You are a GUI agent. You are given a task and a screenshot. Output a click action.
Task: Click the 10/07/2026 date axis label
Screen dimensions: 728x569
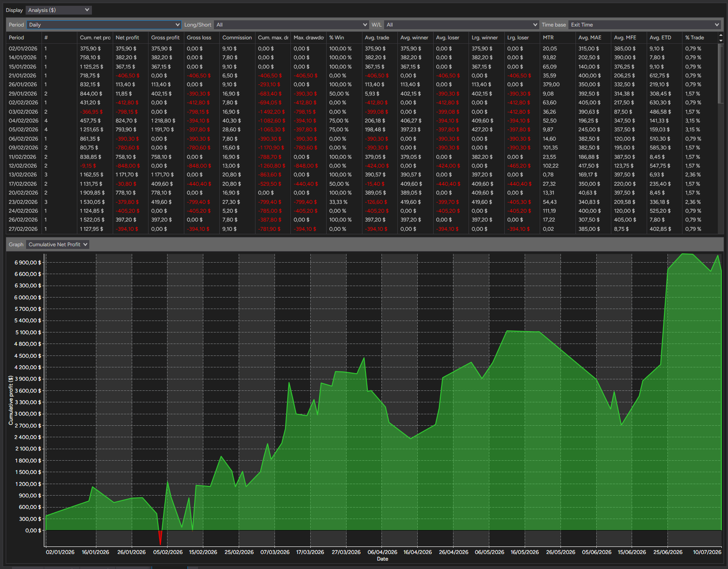coord(707,552)
